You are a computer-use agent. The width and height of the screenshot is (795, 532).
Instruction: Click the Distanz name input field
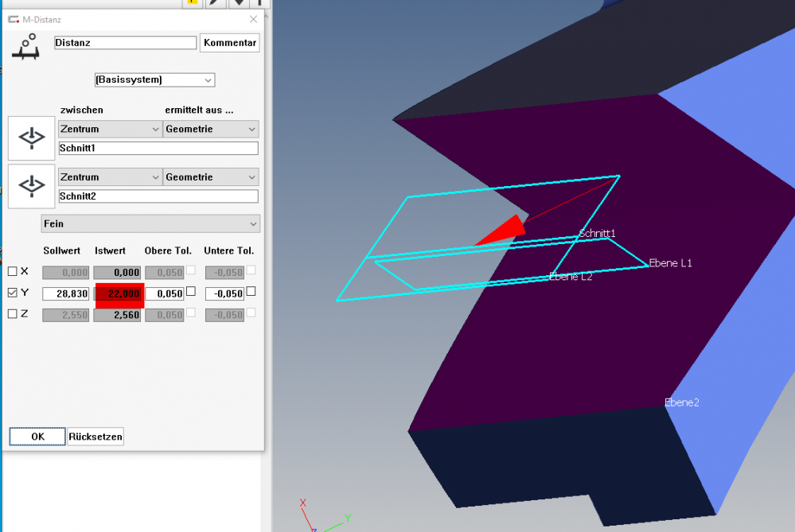(125, 43)
